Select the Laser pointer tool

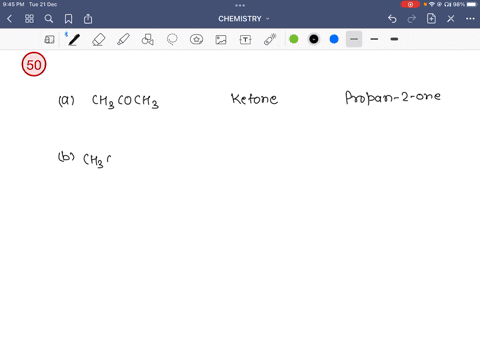click(x=270, y=39)
